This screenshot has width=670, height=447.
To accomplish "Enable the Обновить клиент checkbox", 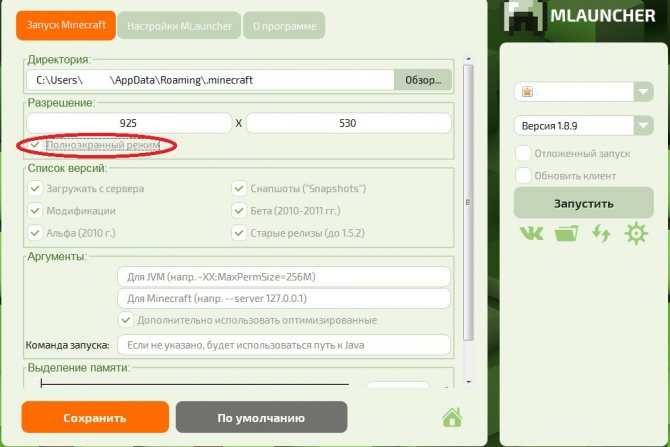I will click(523, 176).
